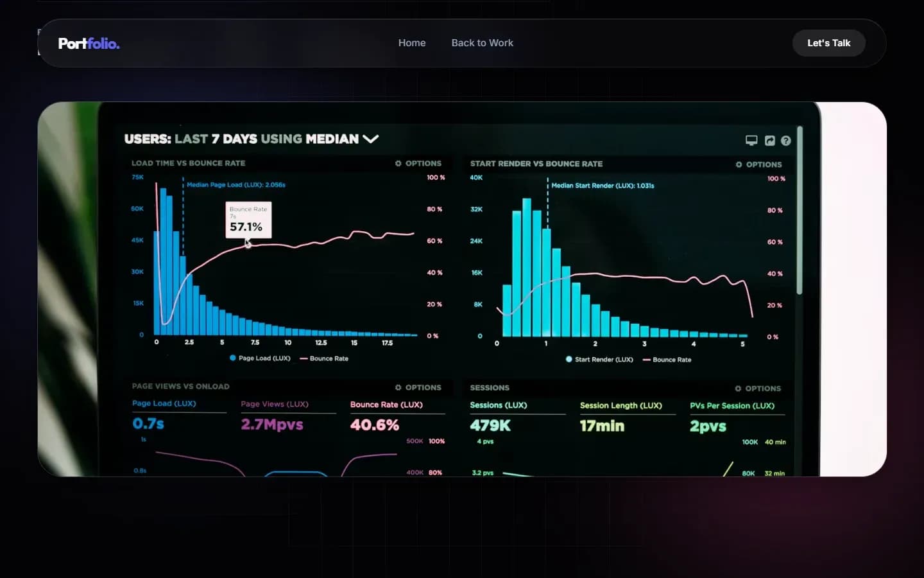Toggle the Page Load (LUX) legend dot
The width and height of the screenshot is (924, 578).
(233, 358)
